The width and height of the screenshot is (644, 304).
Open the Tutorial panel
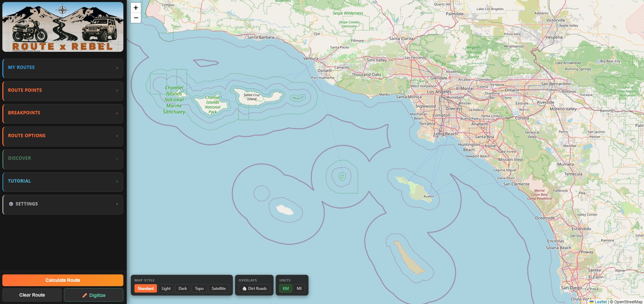click(x=63, y=182)
